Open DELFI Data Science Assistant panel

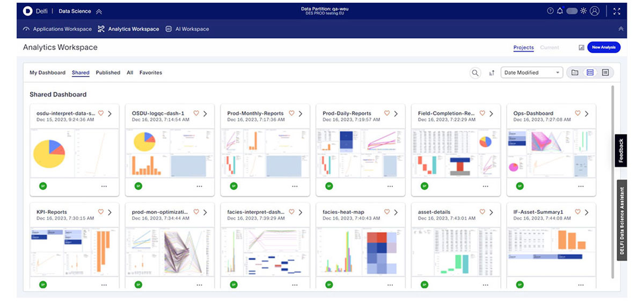click(621, 220)
